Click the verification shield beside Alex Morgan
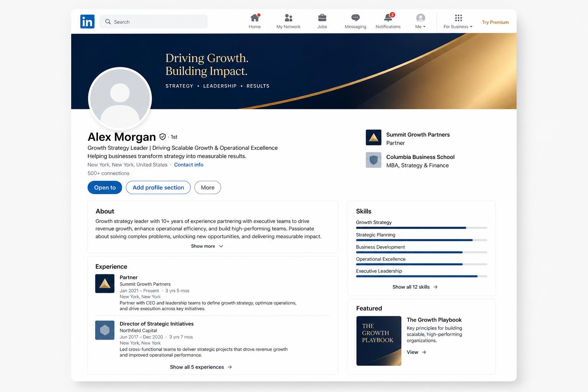 coord(162,137)
